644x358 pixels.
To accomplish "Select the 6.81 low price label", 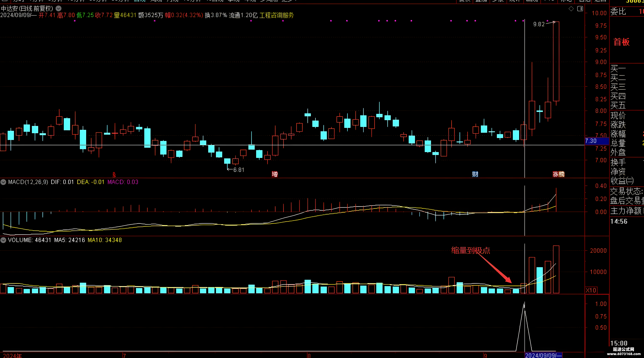I will click(238, 170).
